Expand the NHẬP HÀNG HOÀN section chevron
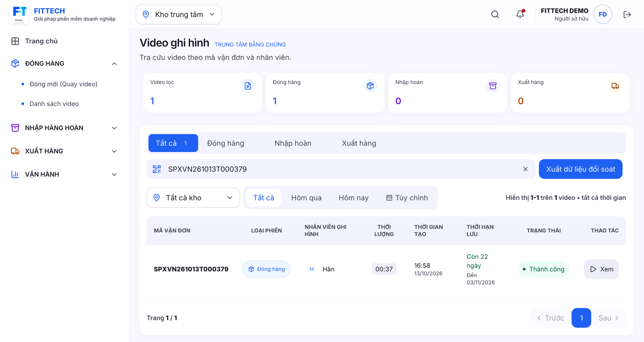The height and width of the screenshot is (342, 644). coord(114,128)
